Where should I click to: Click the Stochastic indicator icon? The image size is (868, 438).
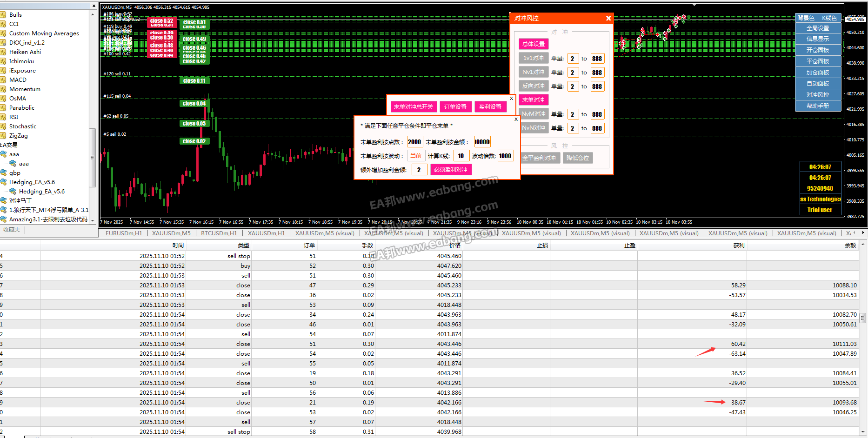(3, 126)
